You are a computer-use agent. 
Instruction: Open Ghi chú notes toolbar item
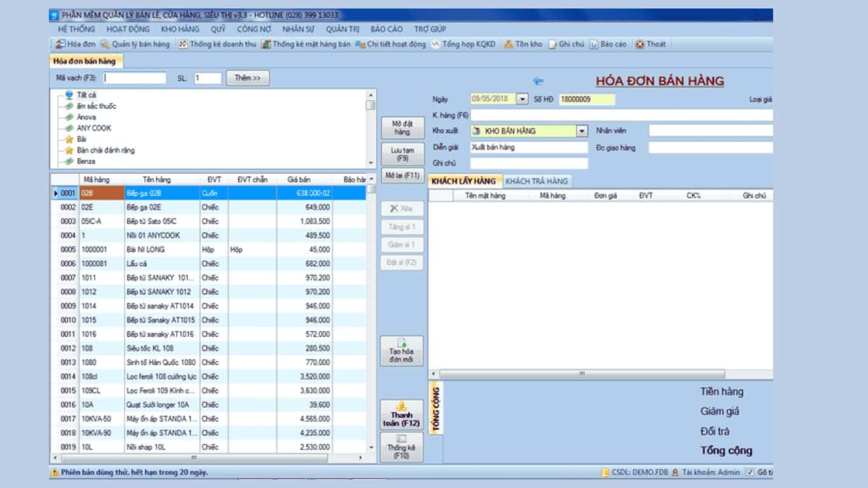coord(566,44)
